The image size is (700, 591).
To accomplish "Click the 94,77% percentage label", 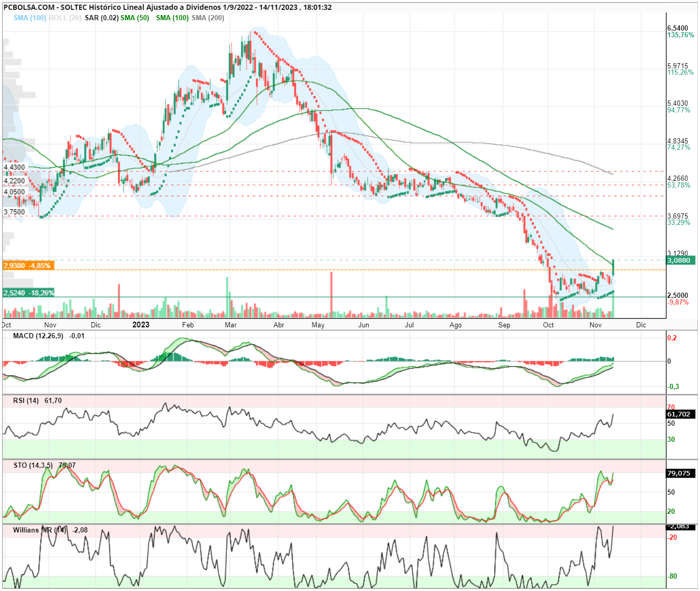I will point(679,110).
